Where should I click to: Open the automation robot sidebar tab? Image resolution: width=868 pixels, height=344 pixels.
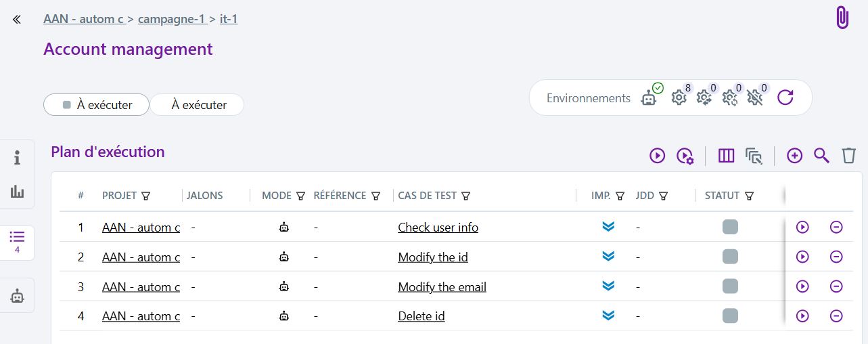(x=17, y=296)
